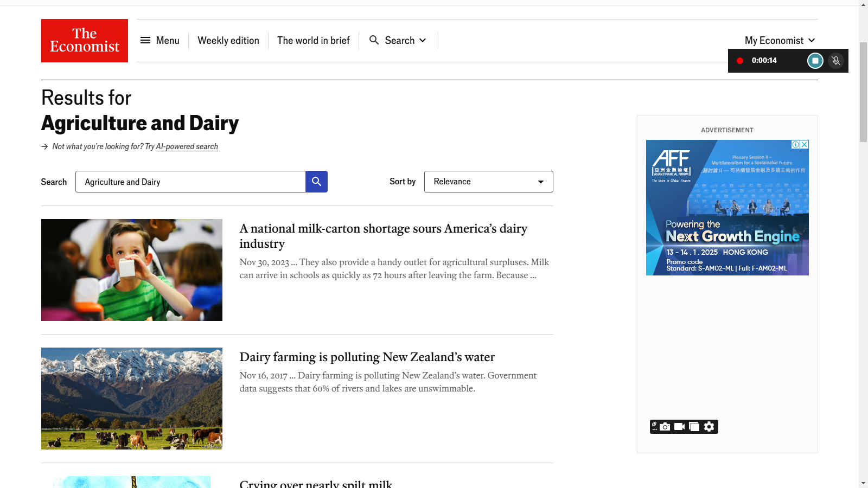The height and width of the screenshot is (488, 868).
Task: Expand the Search dropdown in header
Action: tap(398, 41)
